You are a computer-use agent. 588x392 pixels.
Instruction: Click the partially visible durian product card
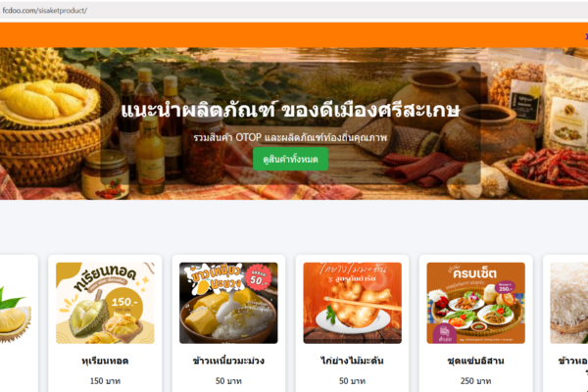pos(19,323)
